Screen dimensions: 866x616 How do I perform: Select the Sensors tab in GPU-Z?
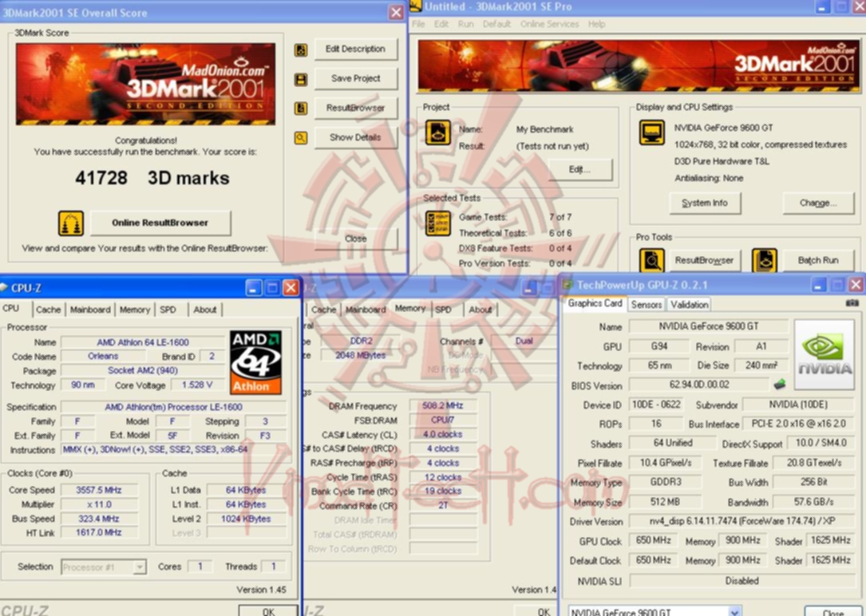647,305
